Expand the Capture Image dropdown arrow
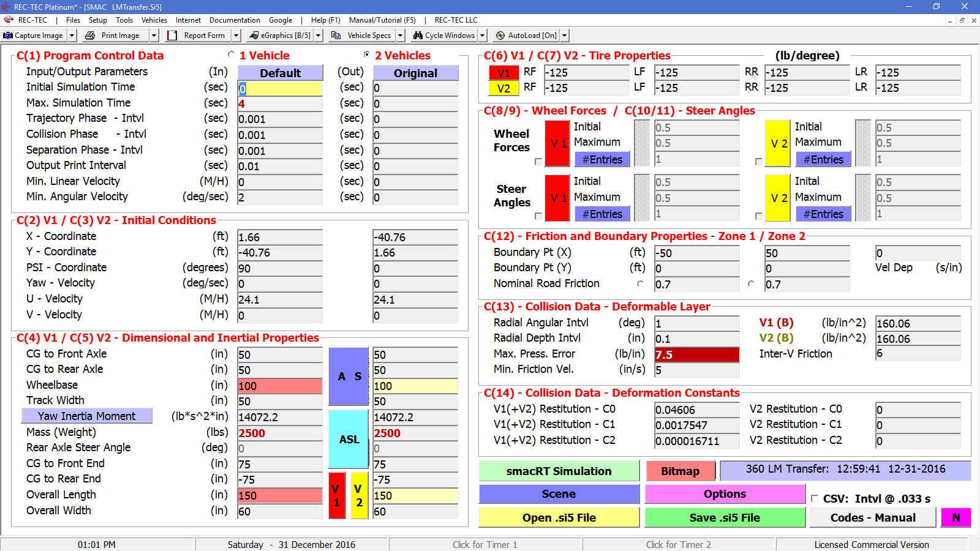The height and width of the screenshot is (551, 980). click(72, 36)
